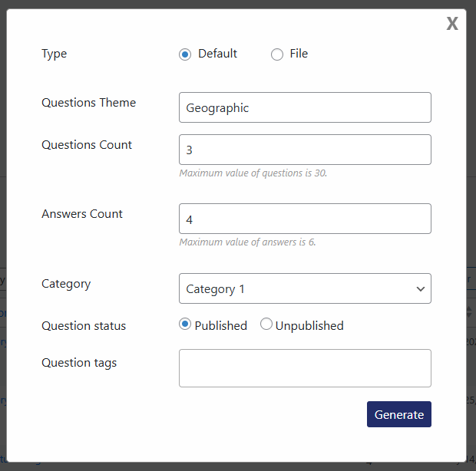Select the File type radio button
Viewport: 476px width, 471px height.
pos(277,54)
